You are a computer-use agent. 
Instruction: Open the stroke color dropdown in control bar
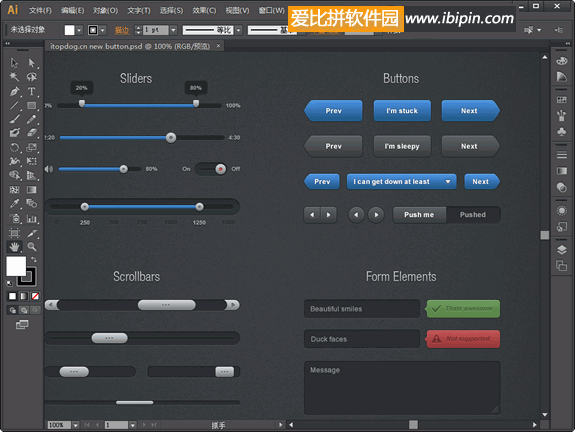pyautogui.click(x=103, y=30)
